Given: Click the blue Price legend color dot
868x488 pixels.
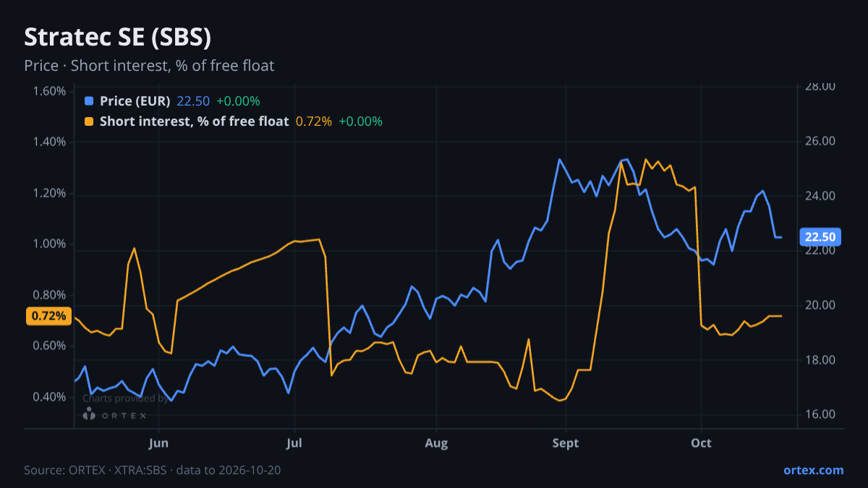Looking at the screenshot, I should point(89,100).
